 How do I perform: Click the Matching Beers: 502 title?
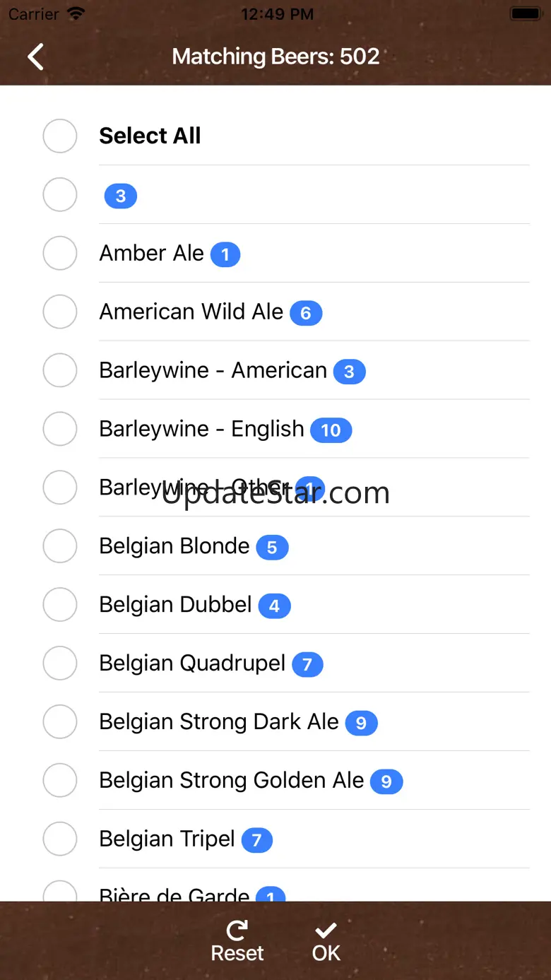click(x=275, y=57)
